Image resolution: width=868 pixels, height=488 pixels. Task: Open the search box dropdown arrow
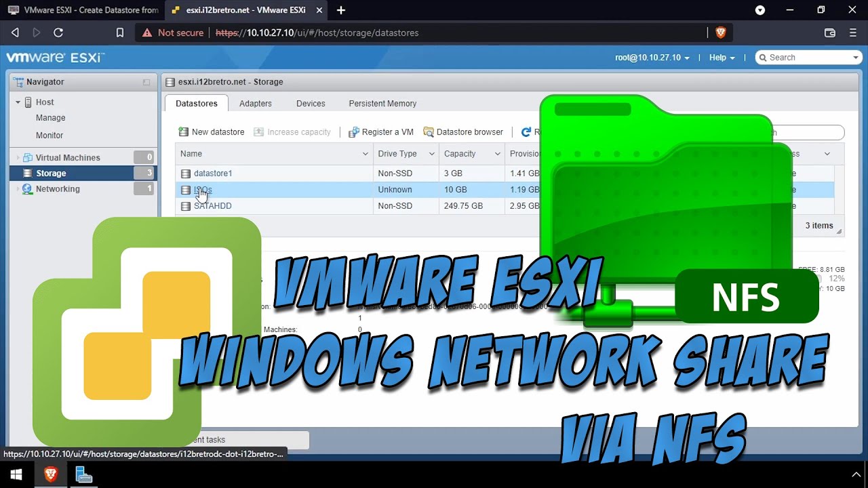(855, 58)
